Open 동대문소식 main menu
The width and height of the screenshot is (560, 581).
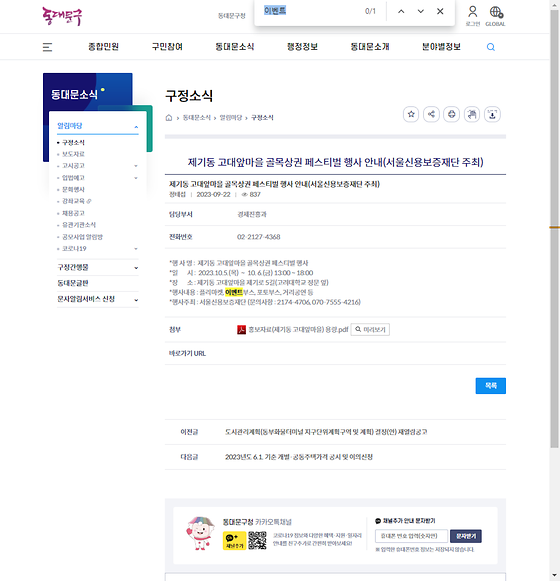point(235,47)
